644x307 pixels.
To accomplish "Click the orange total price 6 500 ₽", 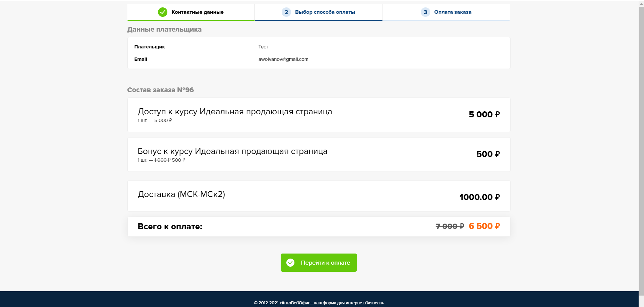I will pyautogui.click(x=484, y=226).
